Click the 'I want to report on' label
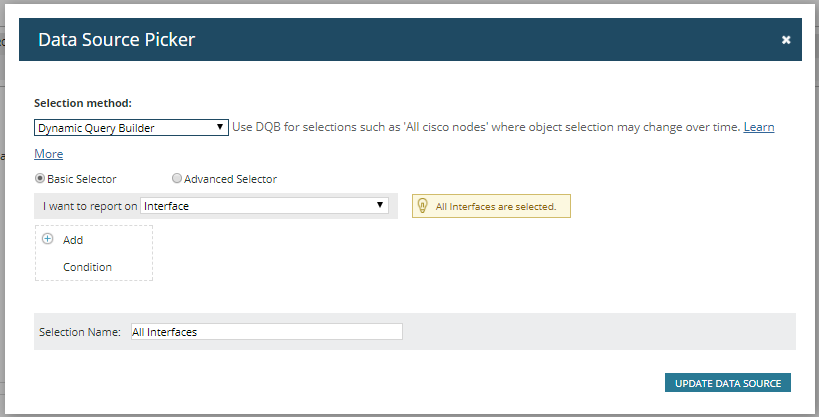The width and height of the screenshot is (819, 417). click(90, 206)
